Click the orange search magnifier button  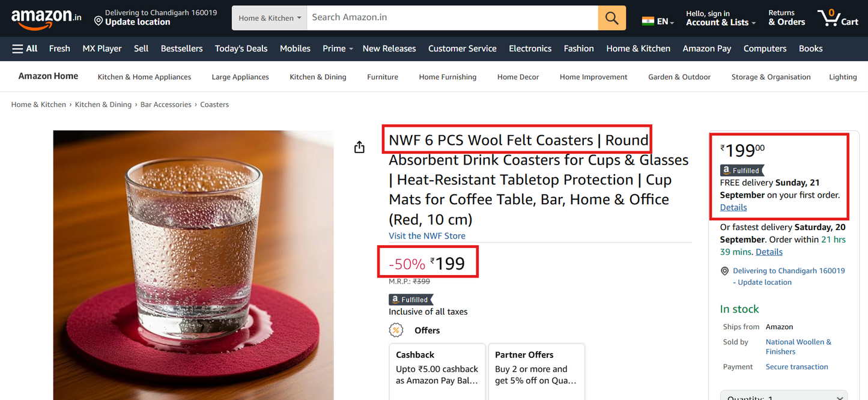pyautogui.click(x=612, y=18)
